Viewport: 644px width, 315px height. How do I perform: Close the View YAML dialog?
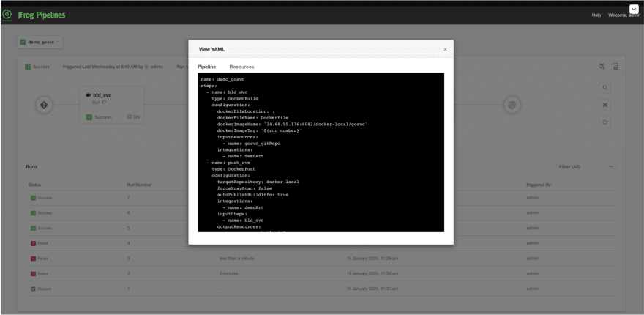point(445,49)
